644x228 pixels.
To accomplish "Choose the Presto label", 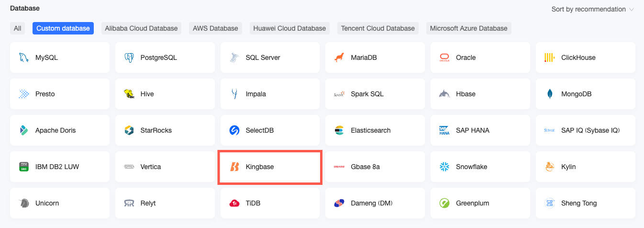I will (45, 94).
